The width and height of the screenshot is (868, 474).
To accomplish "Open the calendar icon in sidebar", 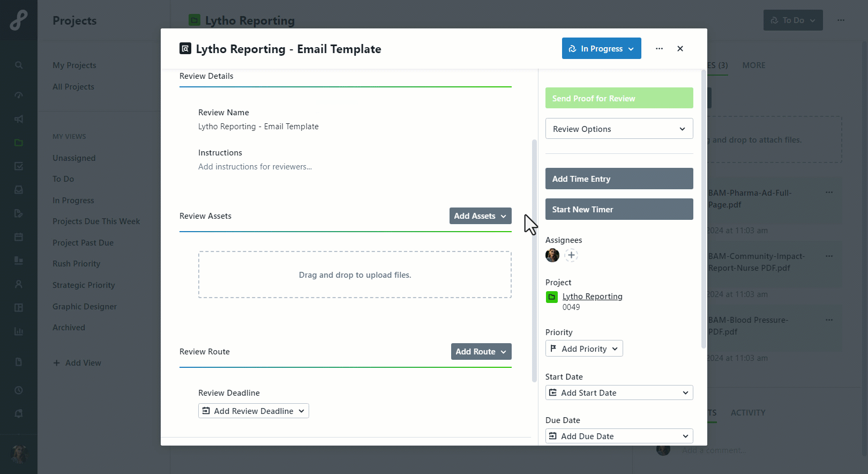I will coord(19,237).
